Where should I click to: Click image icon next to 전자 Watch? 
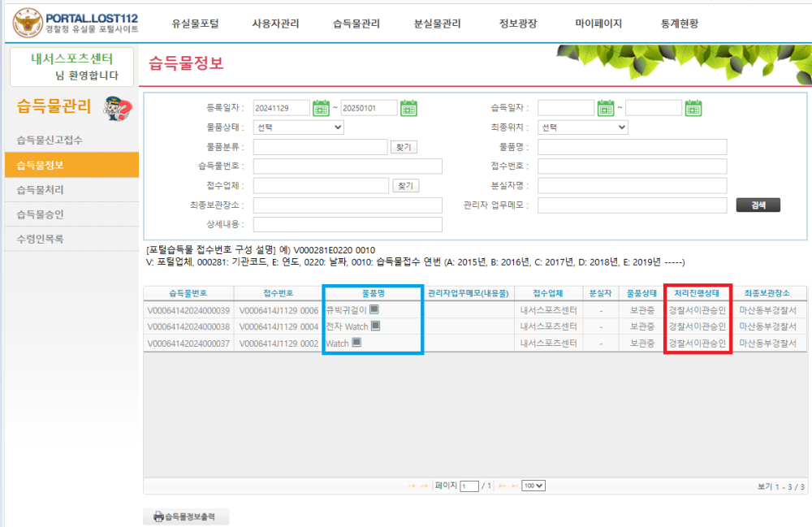[x=375, y=326]
